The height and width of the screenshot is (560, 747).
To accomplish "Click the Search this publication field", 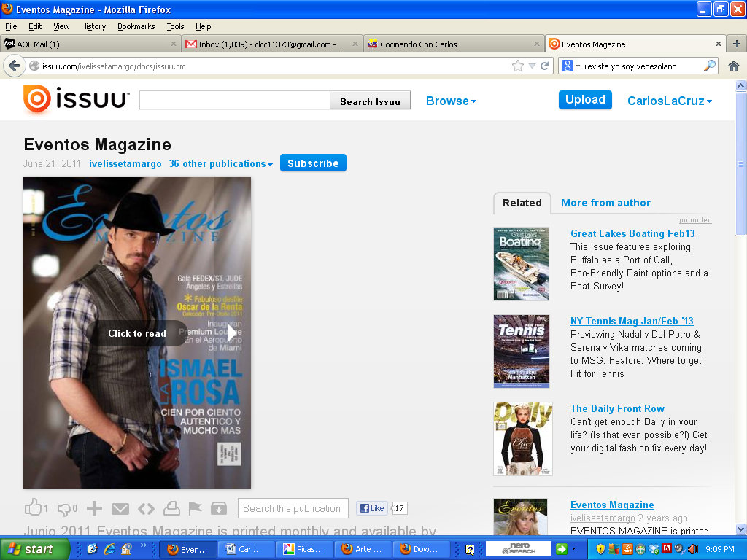I will [x=293, y=508].
